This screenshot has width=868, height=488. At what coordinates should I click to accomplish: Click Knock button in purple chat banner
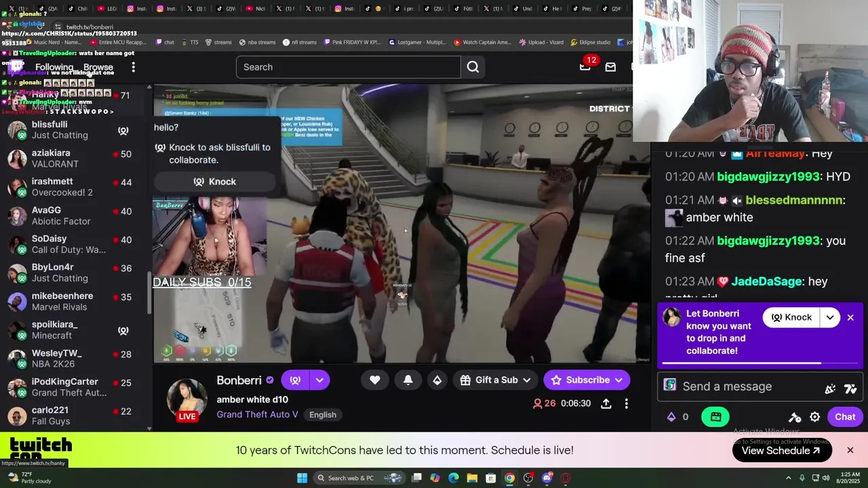pyautogui.click(x=791, y=317)
